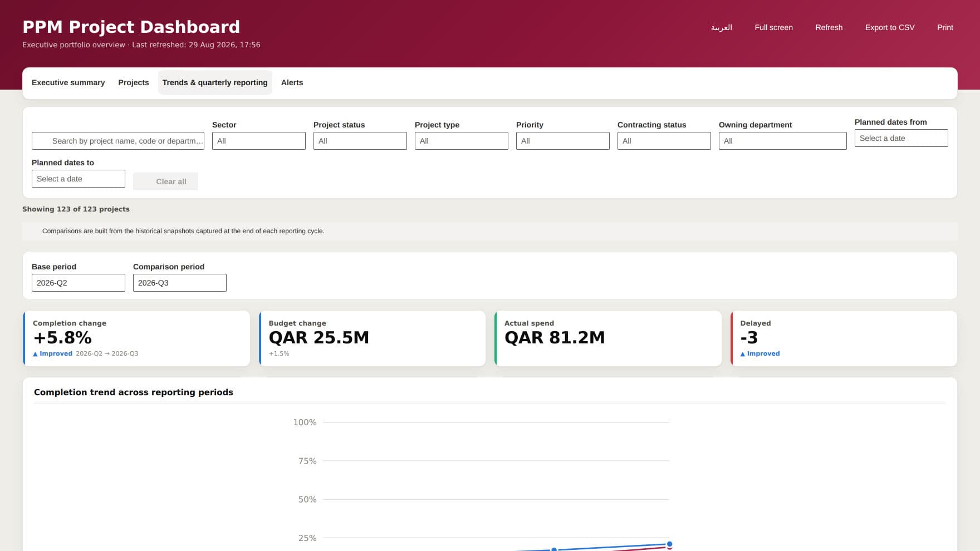The image size is (980, 551).
Task: Click the QAR 25.5M budget change value
Action: [319, 338]
